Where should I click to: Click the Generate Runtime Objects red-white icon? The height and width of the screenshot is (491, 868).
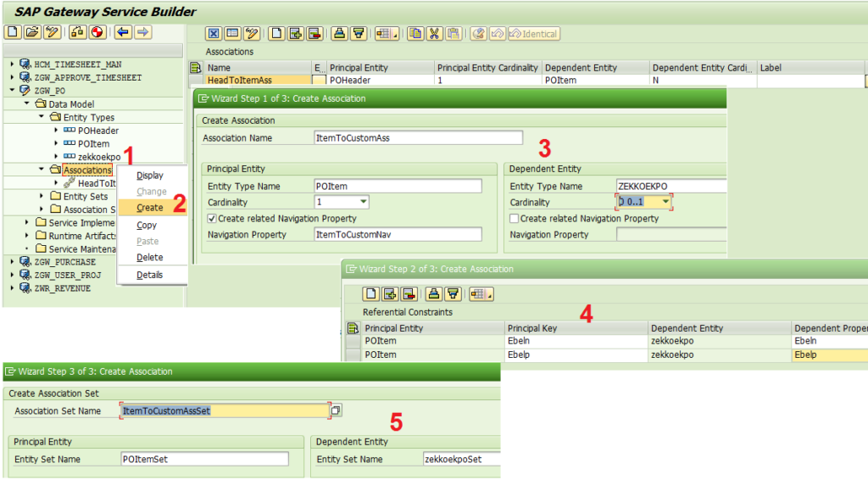pos(97,32)
